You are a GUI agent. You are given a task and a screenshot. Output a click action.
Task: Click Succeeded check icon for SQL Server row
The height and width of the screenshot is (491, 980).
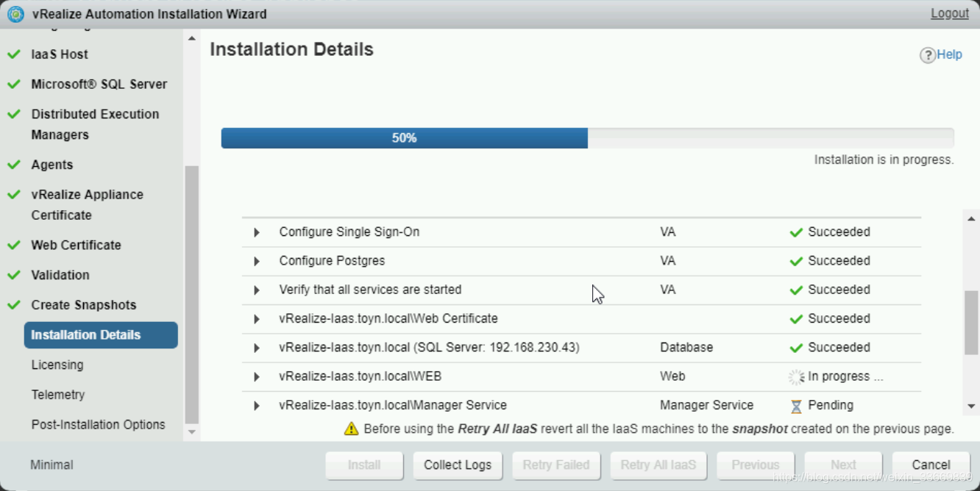tap(796, 348)
